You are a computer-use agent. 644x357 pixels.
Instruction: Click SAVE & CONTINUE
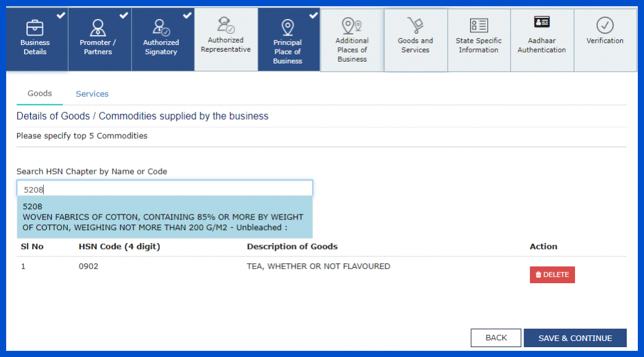575,338
